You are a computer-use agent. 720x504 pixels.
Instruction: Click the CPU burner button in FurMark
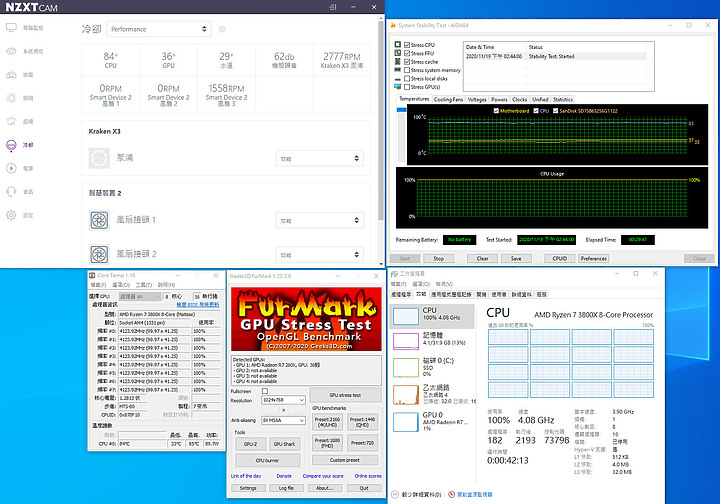click(x=267, y=460)
